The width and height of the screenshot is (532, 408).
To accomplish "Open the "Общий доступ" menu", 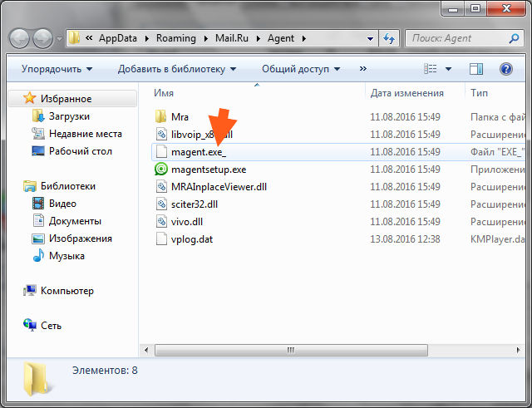I will [301, 69].
